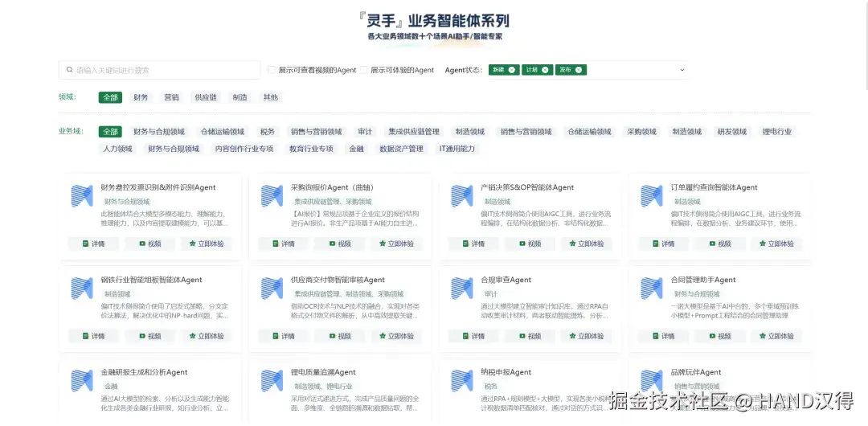Filter 业务域 by 教育行业专项
The width and height of the screenshot is (868, 426).
click(311, 149)
